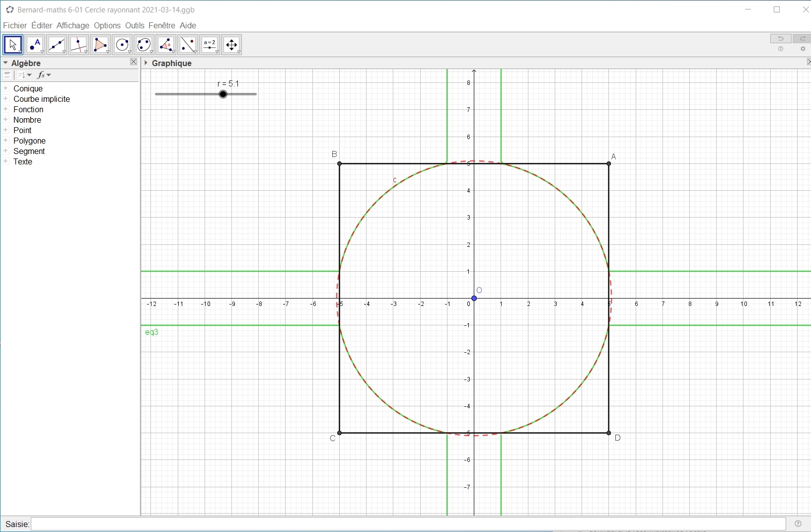Click the Undo arrow button
This screenshot has width=811, height=532.
tap(781, 39)
